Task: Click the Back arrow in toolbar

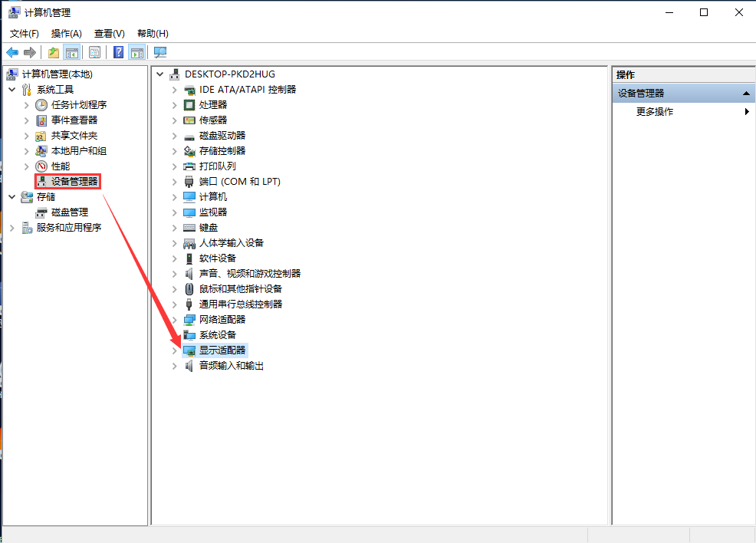Action: point(12,53)
